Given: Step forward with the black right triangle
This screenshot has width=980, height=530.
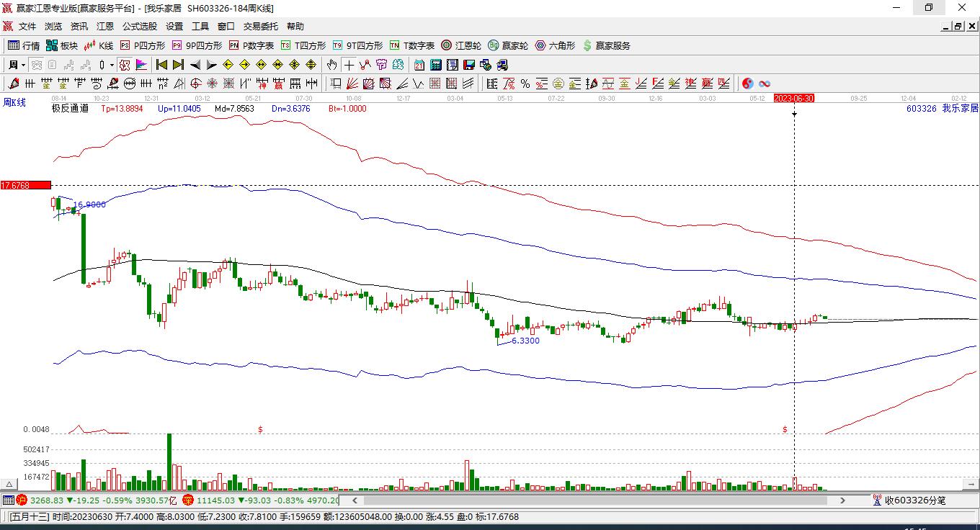Looking at the screenshot, I should (211, 65).
